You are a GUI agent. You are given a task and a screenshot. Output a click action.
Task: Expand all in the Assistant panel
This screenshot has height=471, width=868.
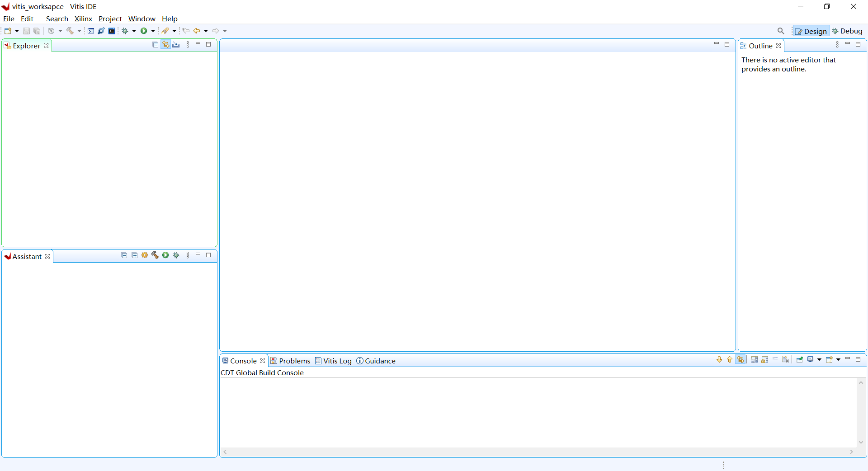135,255
